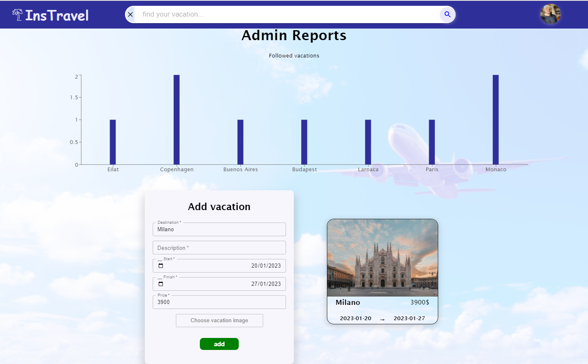Clear the search field using the X icon

(x=130, y=14)
